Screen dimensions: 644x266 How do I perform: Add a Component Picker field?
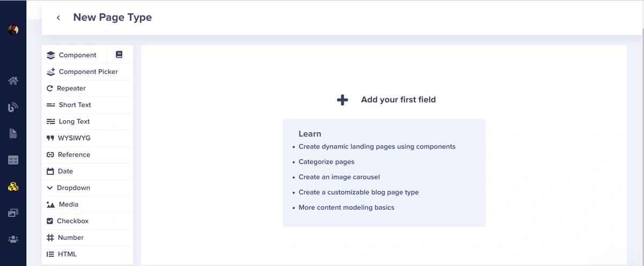(87, 72)
